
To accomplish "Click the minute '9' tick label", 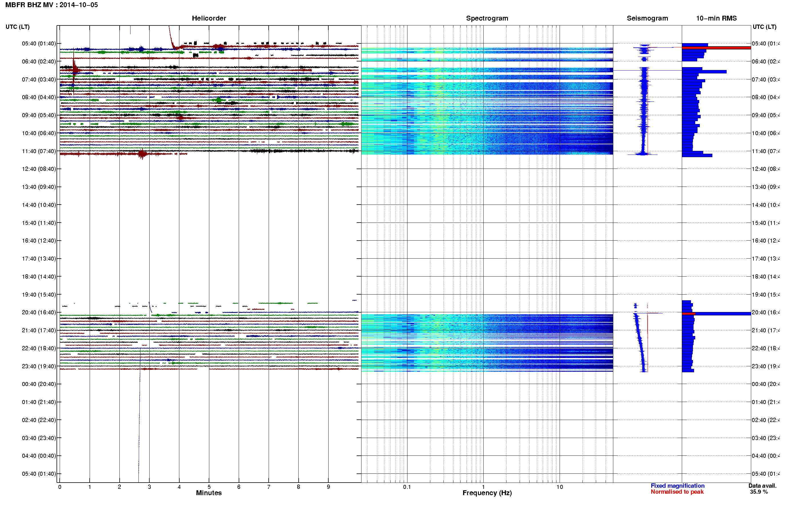I will [328, 487].
